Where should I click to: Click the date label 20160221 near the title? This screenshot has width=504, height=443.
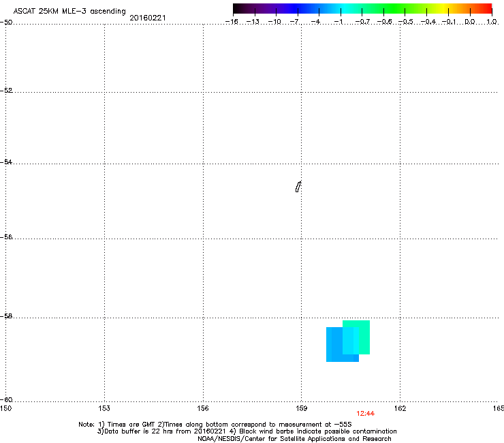pyautogui.click(x=148, y=18)
